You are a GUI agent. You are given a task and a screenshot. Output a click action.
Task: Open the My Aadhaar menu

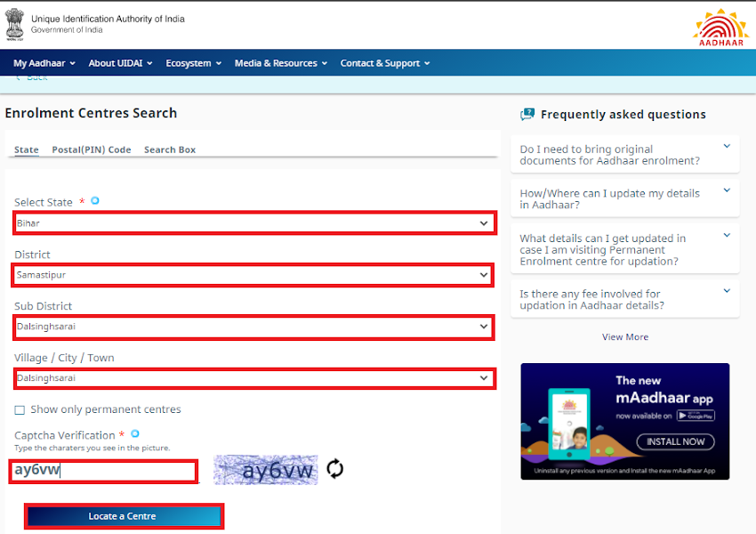(44, 63)
